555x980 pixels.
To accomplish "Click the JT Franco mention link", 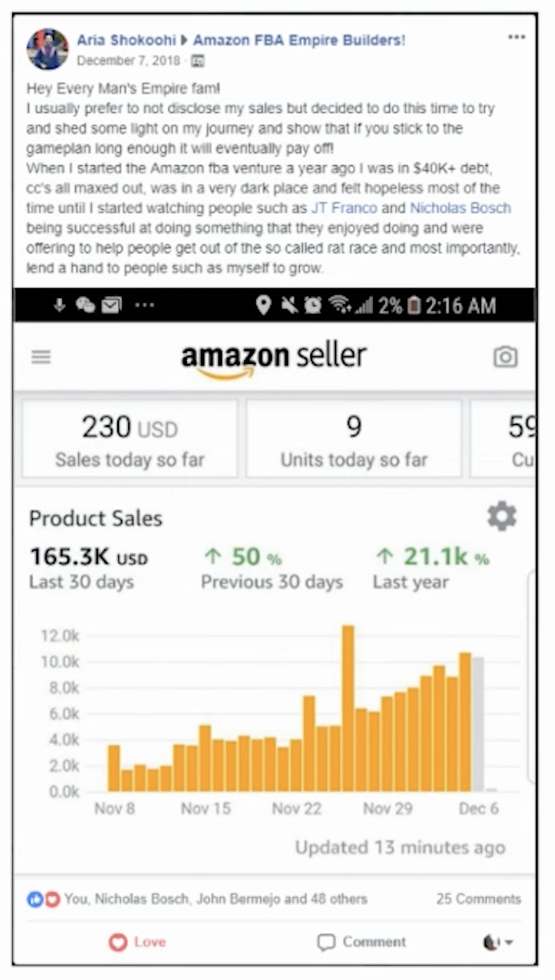I will click(343, 208).
